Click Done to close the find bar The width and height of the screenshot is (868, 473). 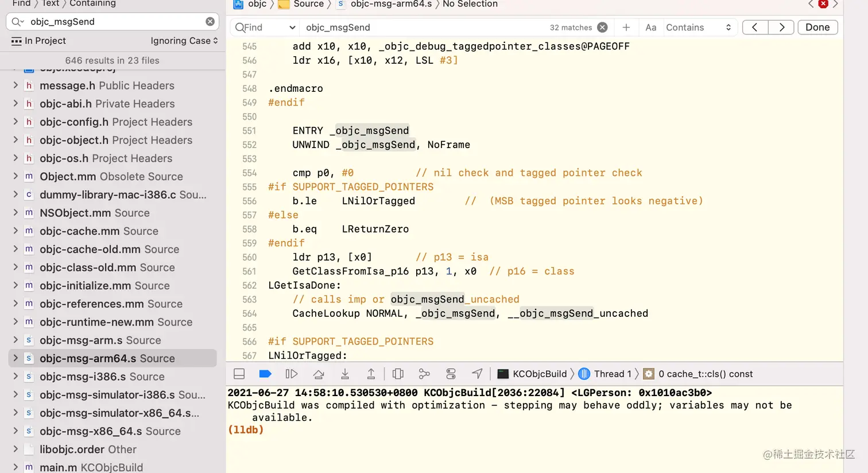tap(817, 27)
